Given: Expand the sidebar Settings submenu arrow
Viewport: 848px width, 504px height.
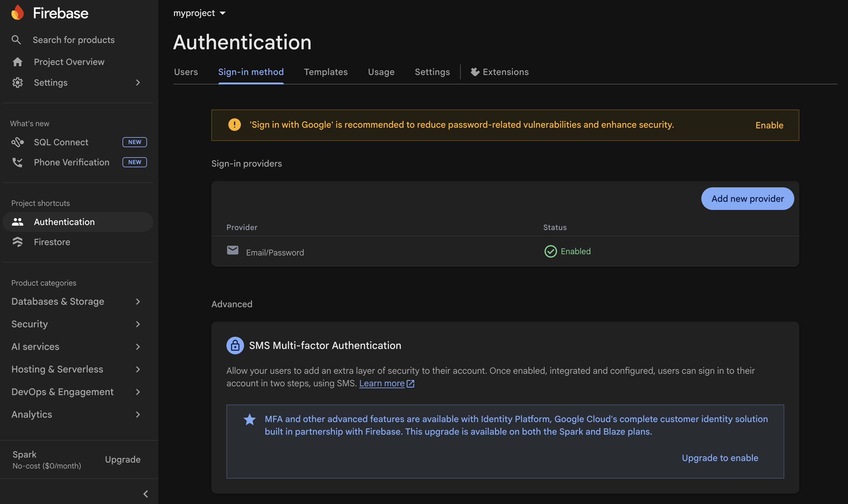Looking at the screenshot, I should point(138,83).
